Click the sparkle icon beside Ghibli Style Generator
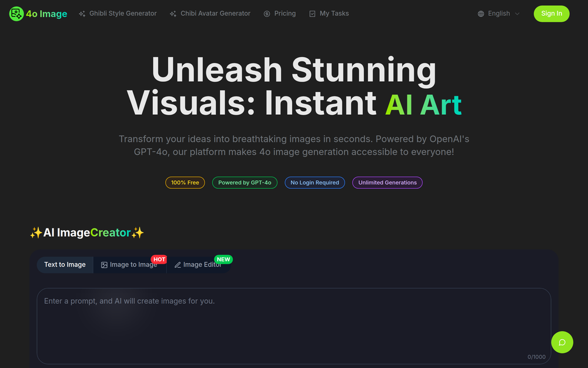Viewport: 588px width, 368px height. (x=82, y=14)
